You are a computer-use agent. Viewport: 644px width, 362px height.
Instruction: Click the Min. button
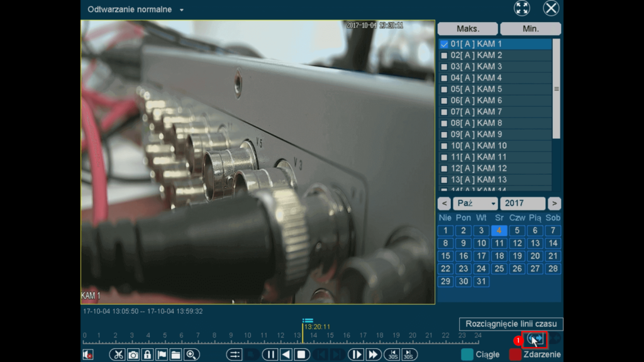coord(530,29)
